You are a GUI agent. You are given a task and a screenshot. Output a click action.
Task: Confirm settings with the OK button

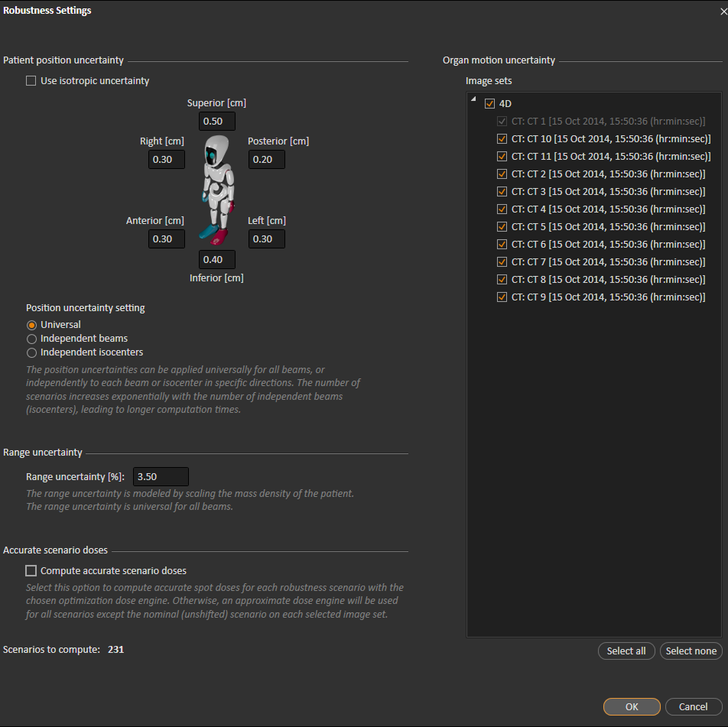pyautogui.click(x=631, y=707)
